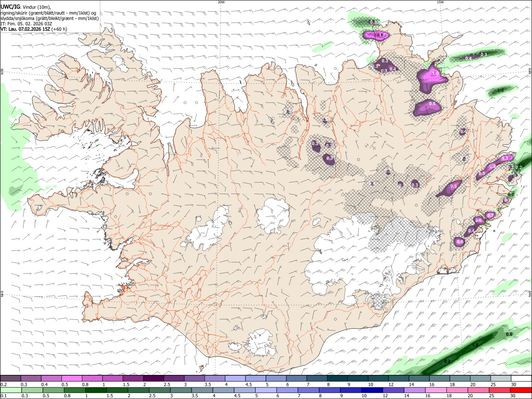Pick the light pink rain swatch above 16
Screen dimensions: 532x399
[x=435, y=390]
